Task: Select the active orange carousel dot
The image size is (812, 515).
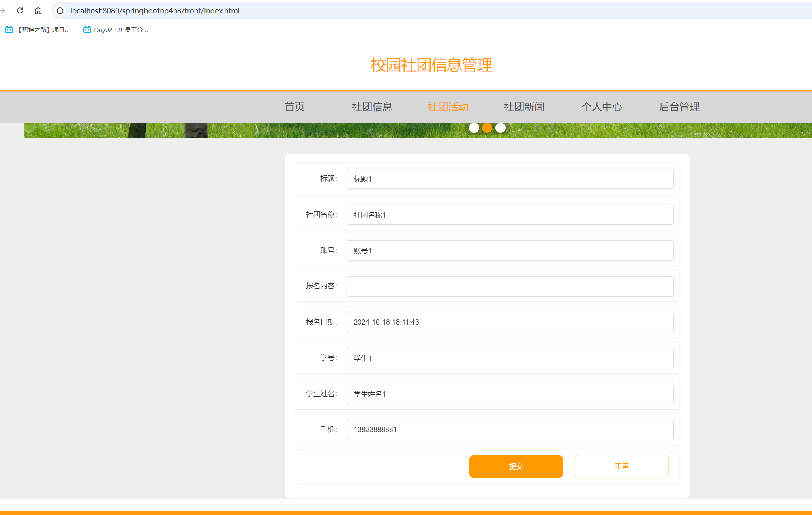Action: click(x=487, y=128)
